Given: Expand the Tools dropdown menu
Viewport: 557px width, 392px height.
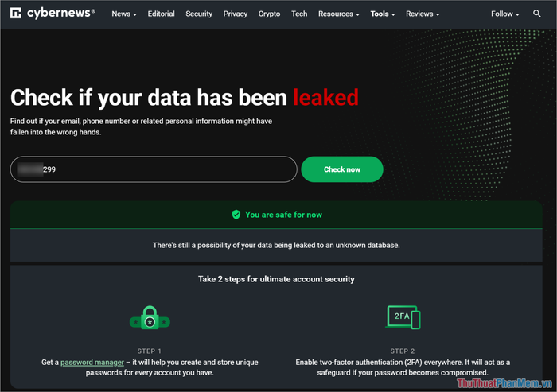Looking at the screenshot, I should pos(384,14).
